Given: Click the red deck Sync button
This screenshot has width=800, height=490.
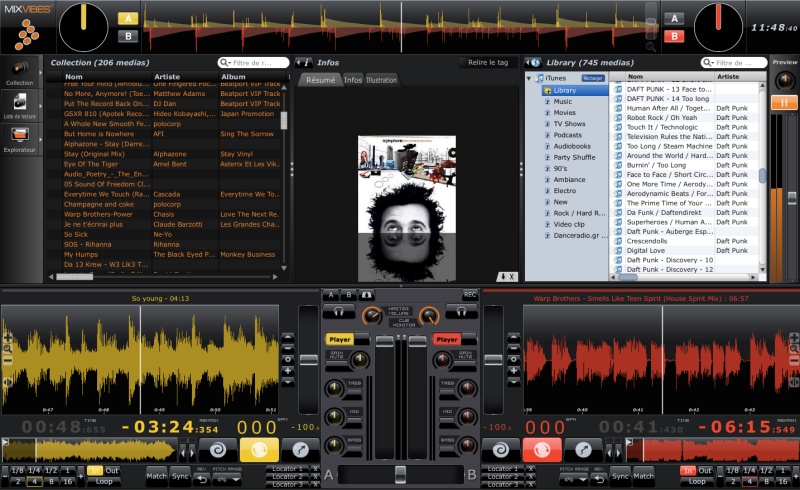Looking at the screenshot, I should click(620, 476).
